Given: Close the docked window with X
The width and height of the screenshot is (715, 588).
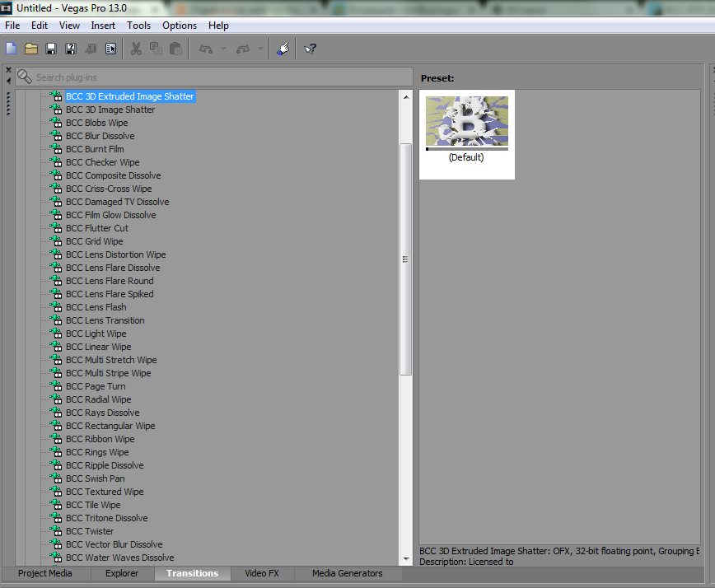Looking at the screenshot, I should coord(8,70).
